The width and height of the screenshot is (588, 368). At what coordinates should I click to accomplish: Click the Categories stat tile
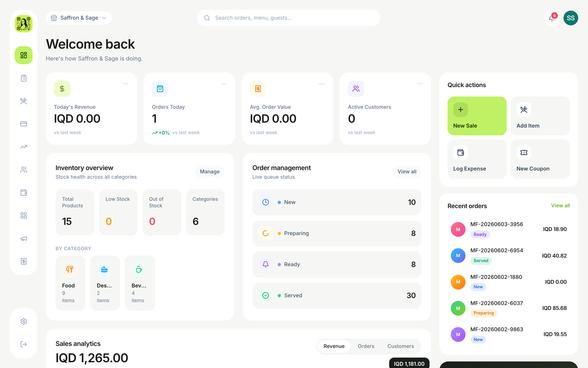pyautogui.click(x=205, y=212)
